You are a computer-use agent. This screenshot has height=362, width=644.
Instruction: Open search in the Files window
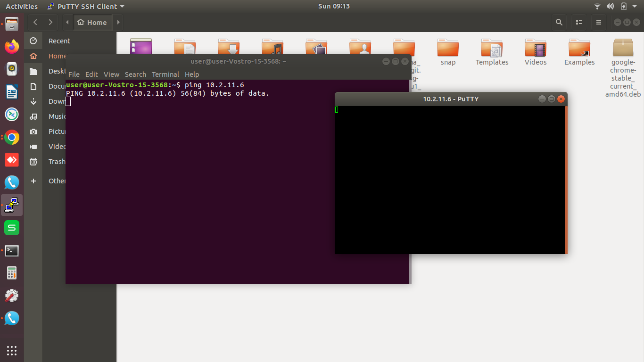pos(559,22)
